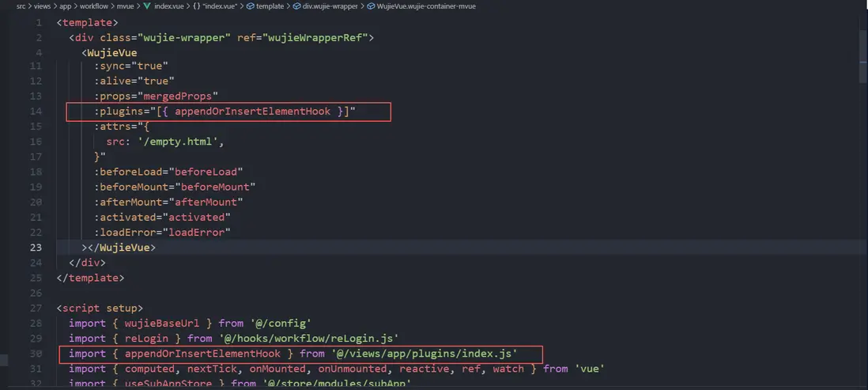The image size is (868, 390).
Task: Click onUnmounted in the vue import line
Action: (x=352, y=369)
